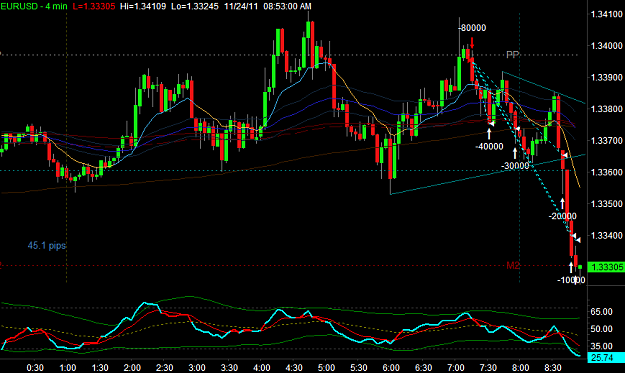Click the 1.33900 price axis label
625x373 pixels.
[x=606, y=77]
